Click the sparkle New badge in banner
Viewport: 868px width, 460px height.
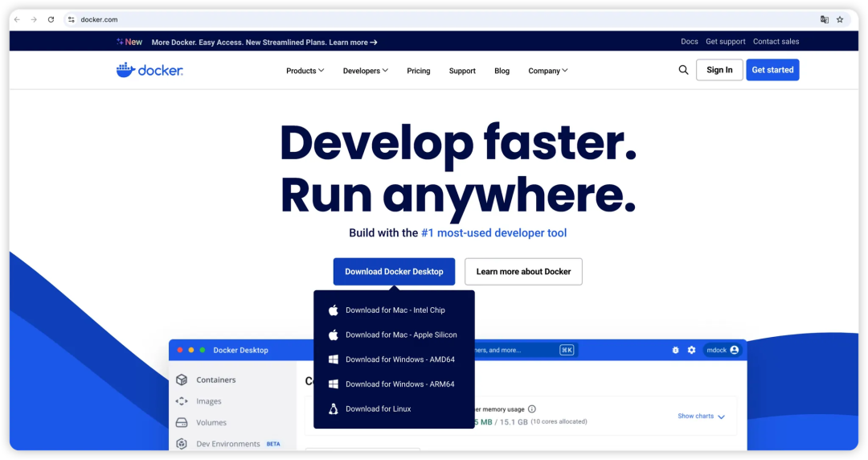(x=129, y=42)
